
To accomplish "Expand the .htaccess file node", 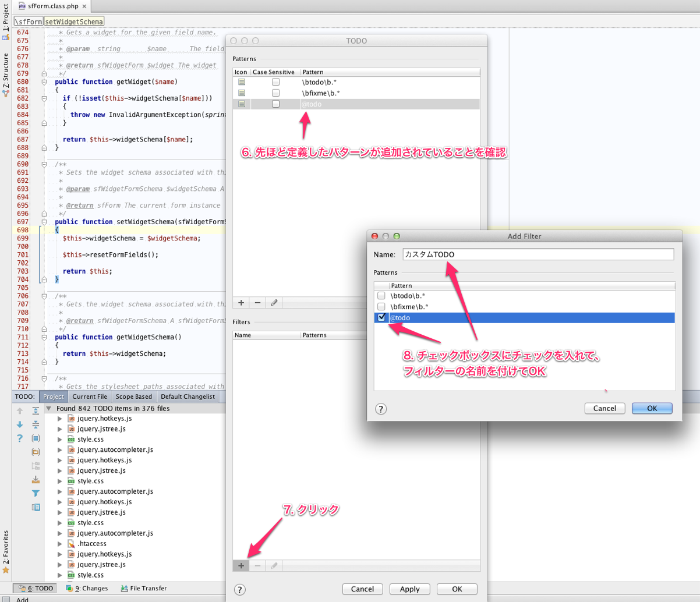I will pyautogui.click(x=59, y=544).
